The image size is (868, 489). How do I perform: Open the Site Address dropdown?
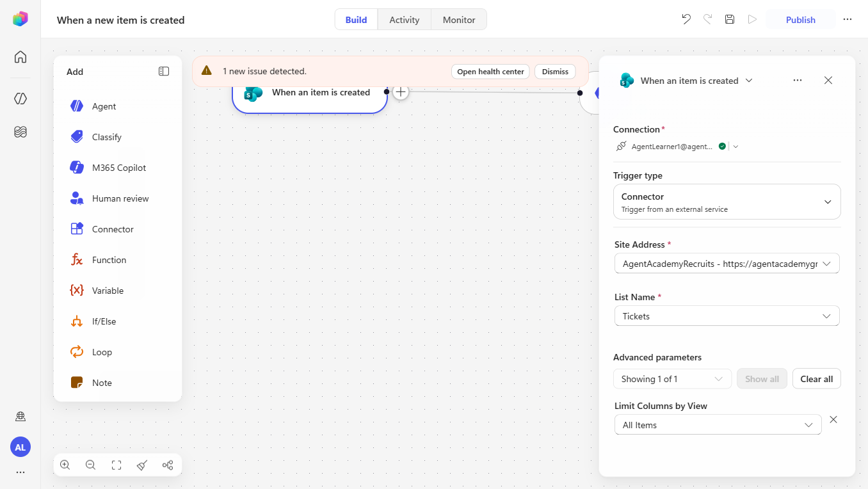click(727, 264)
